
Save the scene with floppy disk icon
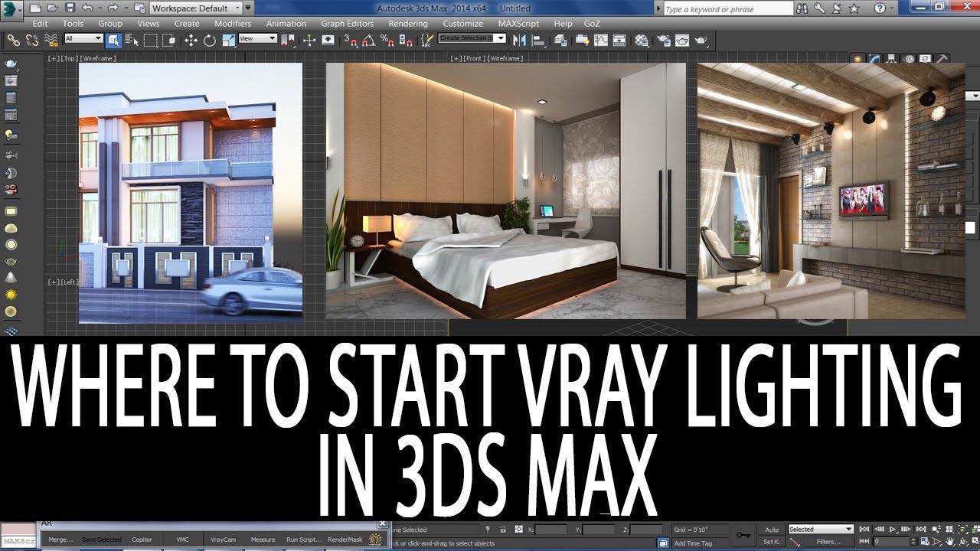click(x=70, y=8)
